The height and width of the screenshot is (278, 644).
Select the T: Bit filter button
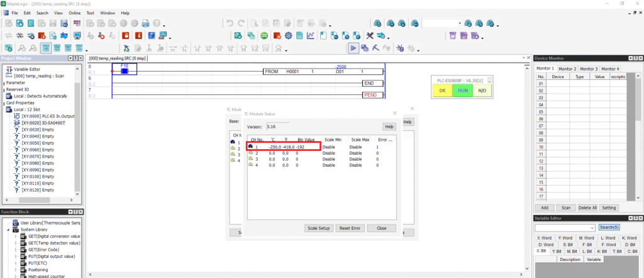coord(617,251)
